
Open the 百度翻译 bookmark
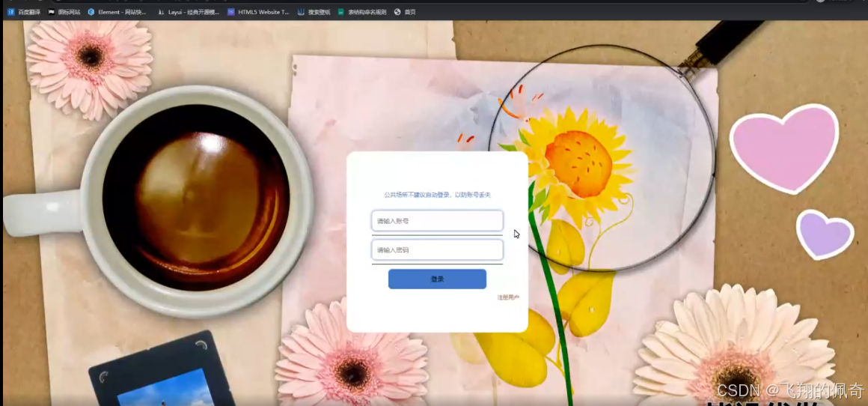tap(24, 12)
